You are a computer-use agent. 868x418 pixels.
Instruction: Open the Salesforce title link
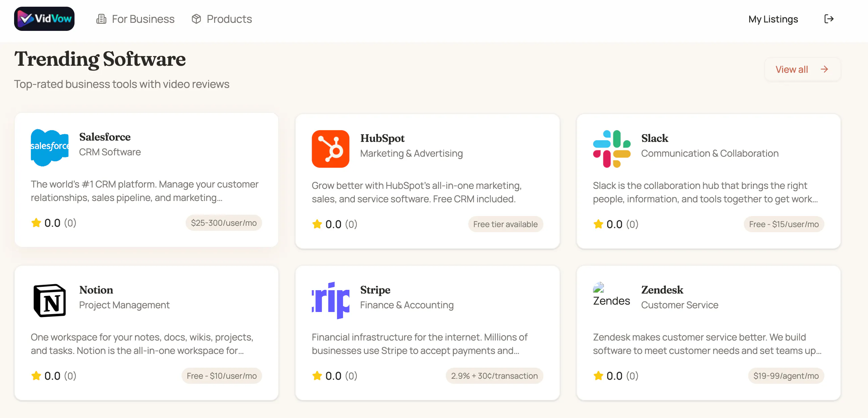coord(105,137)
